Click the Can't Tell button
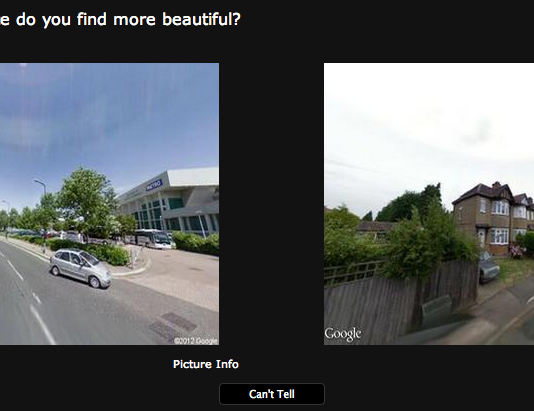534x411 pixels. 272,394
